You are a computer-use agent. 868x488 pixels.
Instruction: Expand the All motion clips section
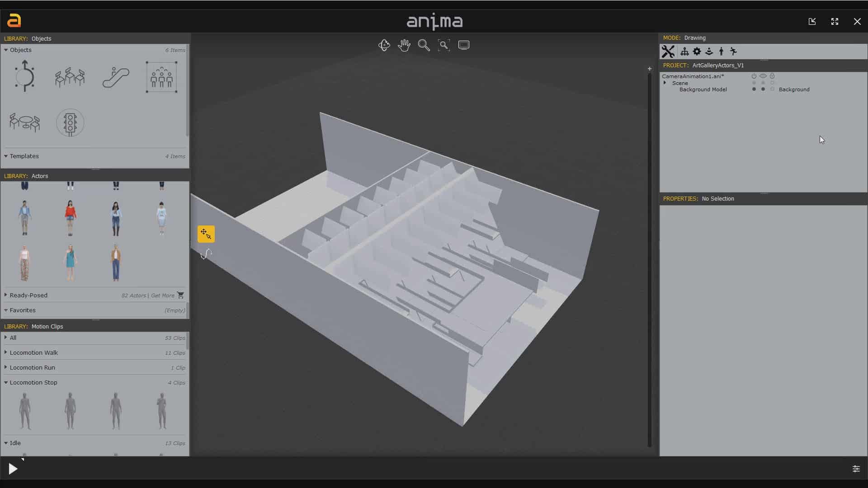click(x=6, y=338)
